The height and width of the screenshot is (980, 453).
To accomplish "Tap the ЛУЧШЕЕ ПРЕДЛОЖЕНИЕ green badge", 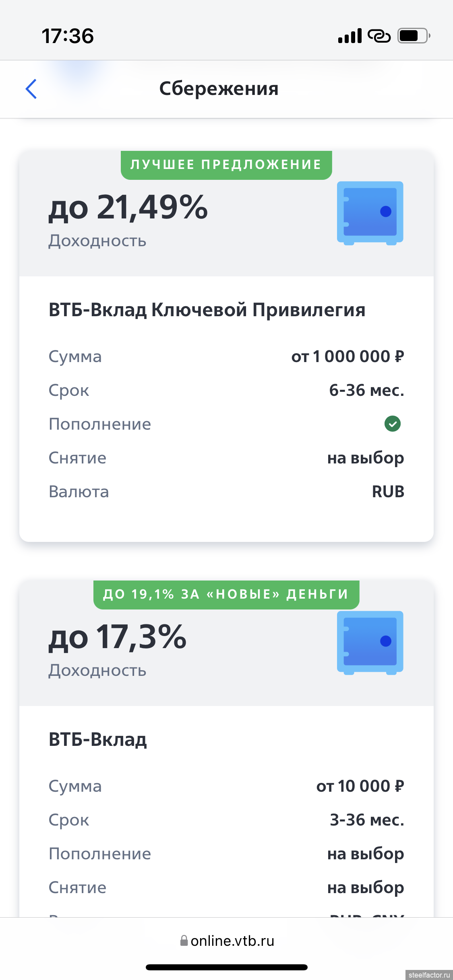I will tap(226, 165).
